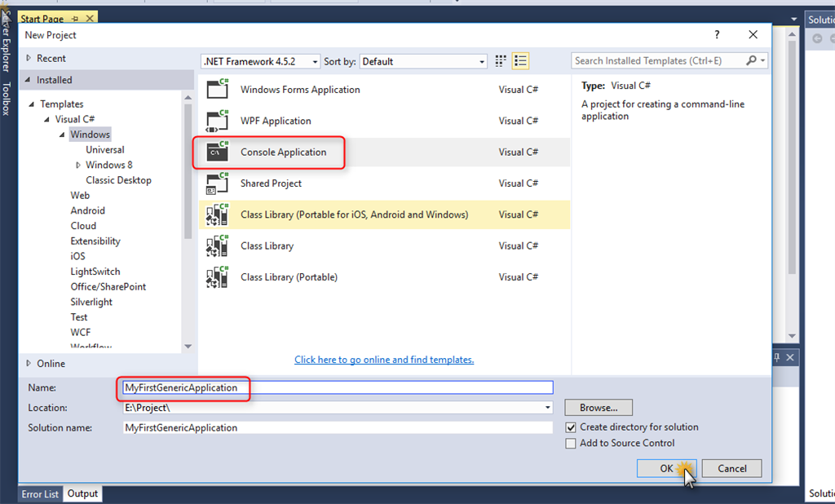
Task: Select iOS template category
Action: pos(77,256)
